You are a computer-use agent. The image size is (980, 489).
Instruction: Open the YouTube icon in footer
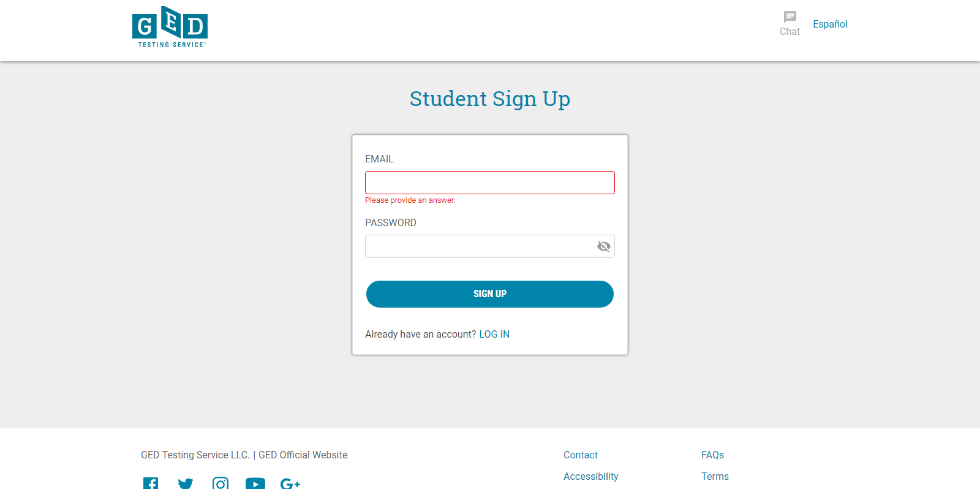point(255,483)
